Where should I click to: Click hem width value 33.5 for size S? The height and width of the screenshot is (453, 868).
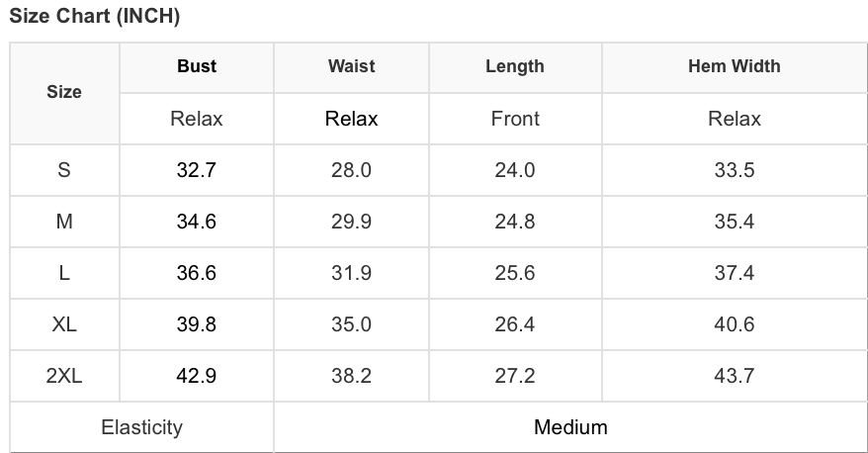[735, 170]
